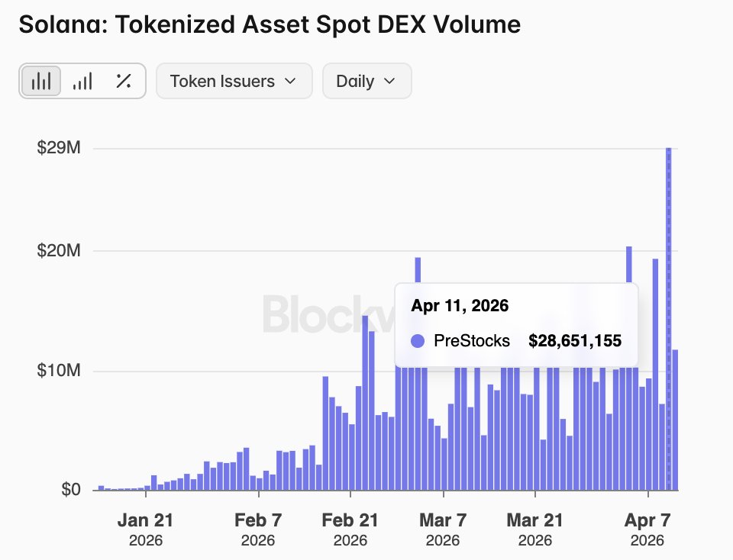This screenshot has width=733, height=560.
Task: Open the Daily frequency dropdown
Action: (366, 81)
